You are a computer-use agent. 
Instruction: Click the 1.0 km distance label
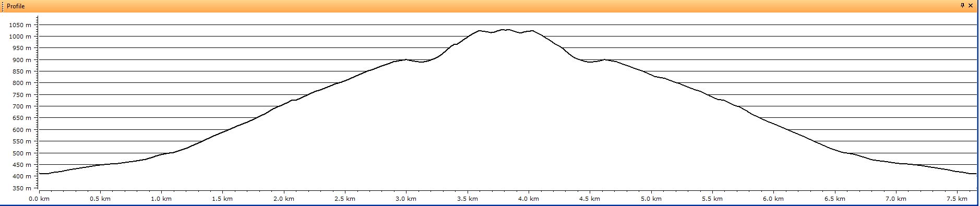[161, 199]
